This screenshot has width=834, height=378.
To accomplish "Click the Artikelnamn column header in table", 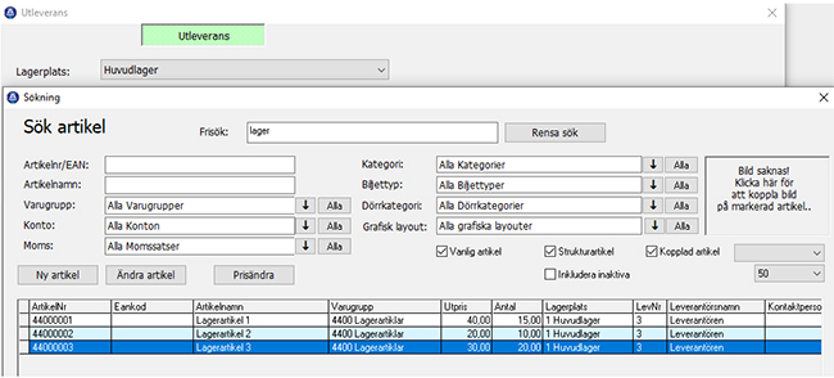I will pos(261,307).
